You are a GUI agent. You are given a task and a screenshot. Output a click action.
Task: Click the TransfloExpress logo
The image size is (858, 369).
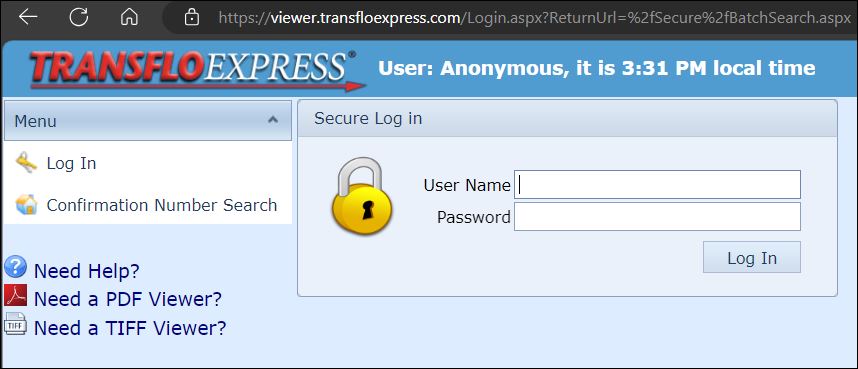pos(197,70)
